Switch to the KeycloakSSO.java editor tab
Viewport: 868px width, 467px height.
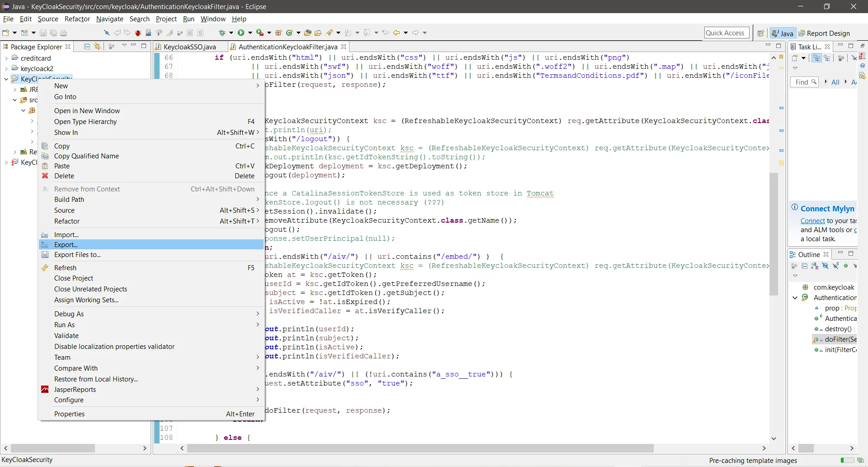(x=189, y=47)
